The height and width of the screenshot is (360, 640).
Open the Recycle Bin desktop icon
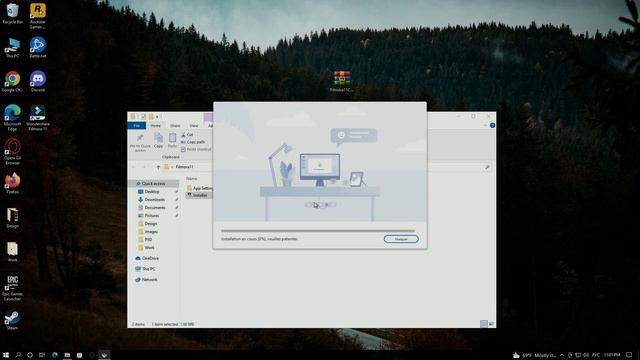(x=12, y=14)
